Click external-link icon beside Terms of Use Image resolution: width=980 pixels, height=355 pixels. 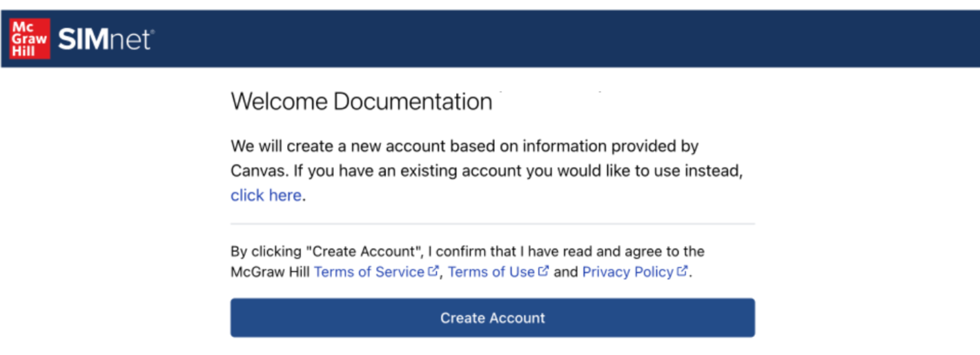point(544,271)
